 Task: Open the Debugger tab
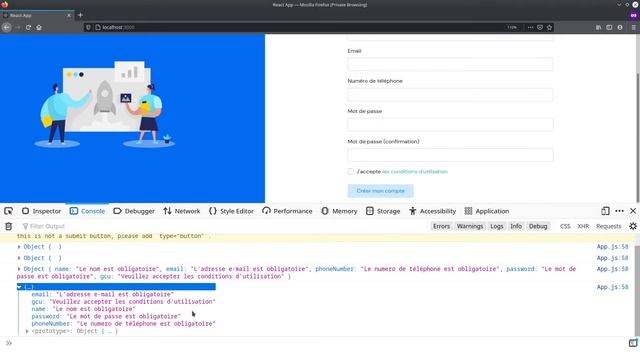point(134,211)
